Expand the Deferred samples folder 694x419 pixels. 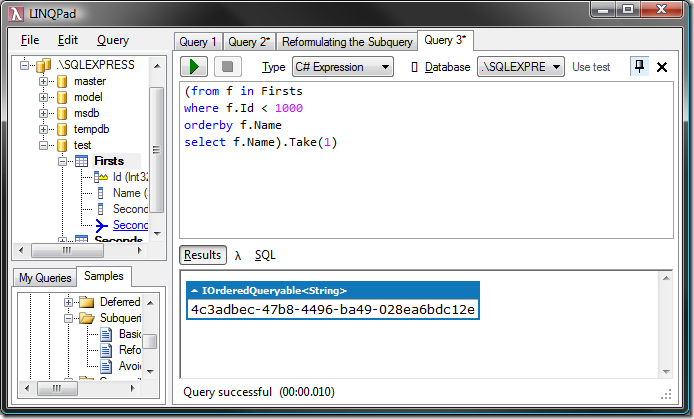[x=68, y=303]
